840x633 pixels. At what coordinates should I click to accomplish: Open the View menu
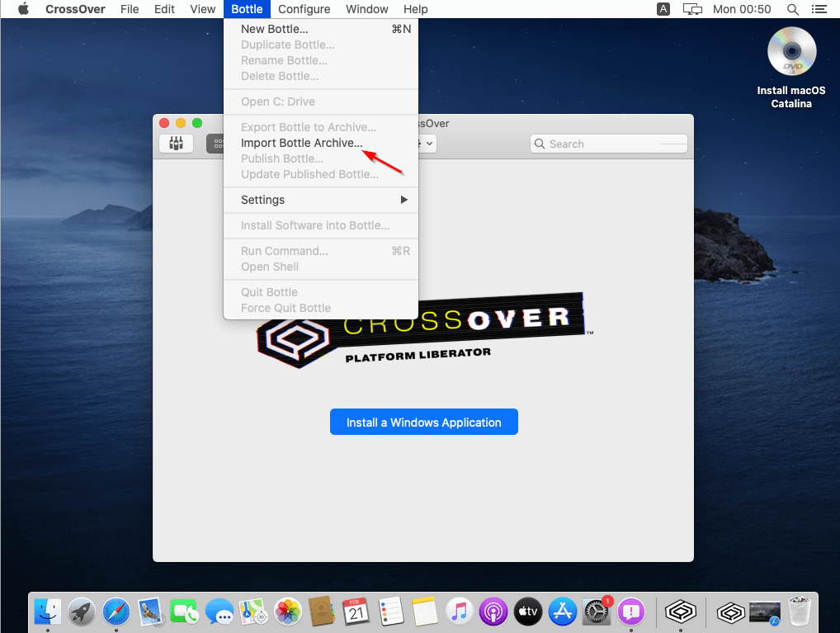click(202, 9)
